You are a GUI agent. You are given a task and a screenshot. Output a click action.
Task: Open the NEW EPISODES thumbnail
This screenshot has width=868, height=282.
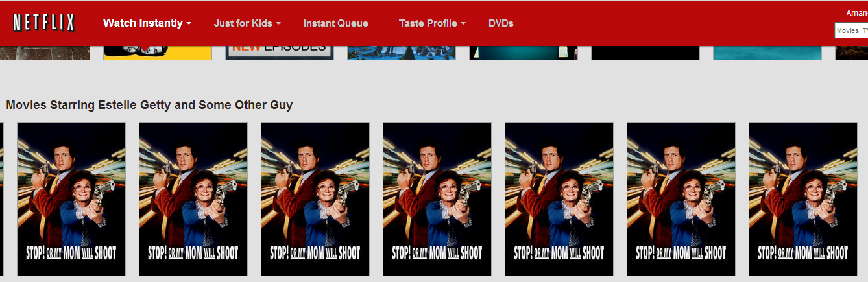(280, 53)
